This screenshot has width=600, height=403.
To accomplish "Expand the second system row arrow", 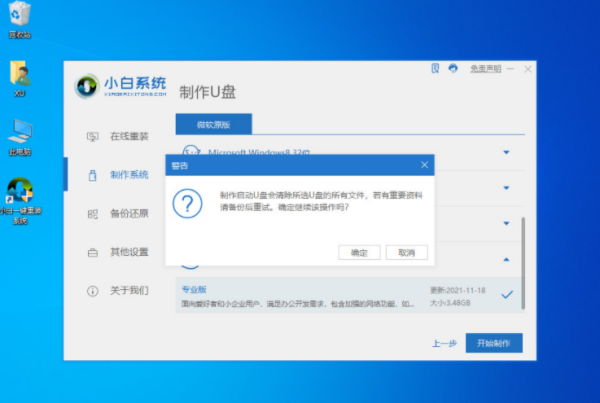I will (x=506, y=188).
